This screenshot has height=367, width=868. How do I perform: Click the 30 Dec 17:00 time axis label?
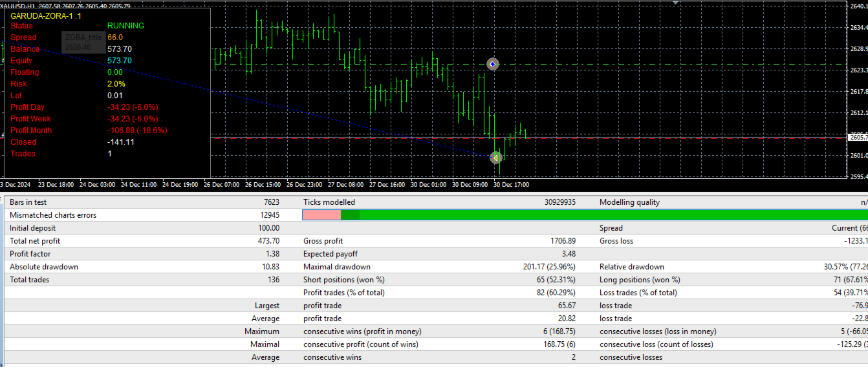coord(511,185)
